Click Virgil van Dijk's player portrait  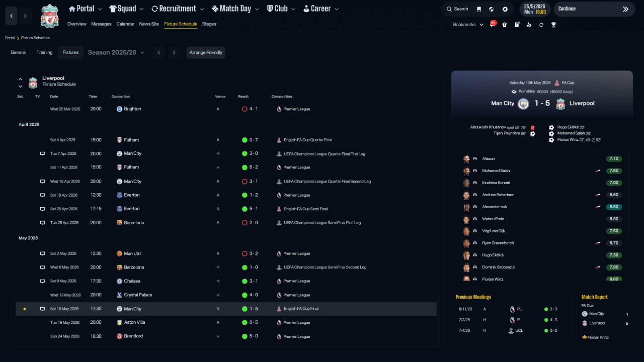pos(466,231)
